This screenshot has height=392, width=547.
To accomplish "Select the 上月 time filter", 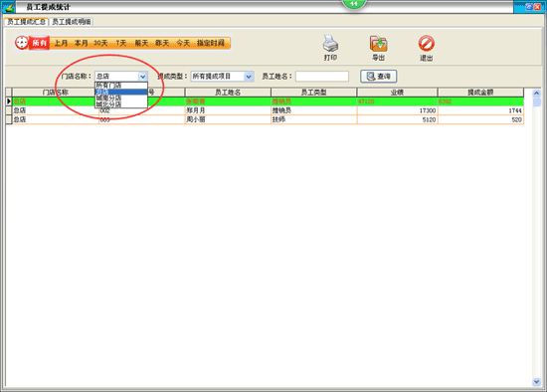I will [x=61, y=43].
